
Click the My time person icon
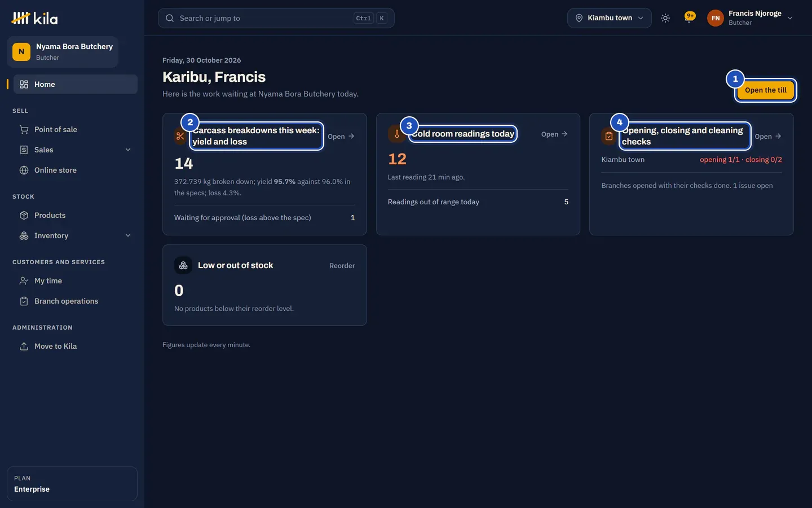tap(24, 281)
